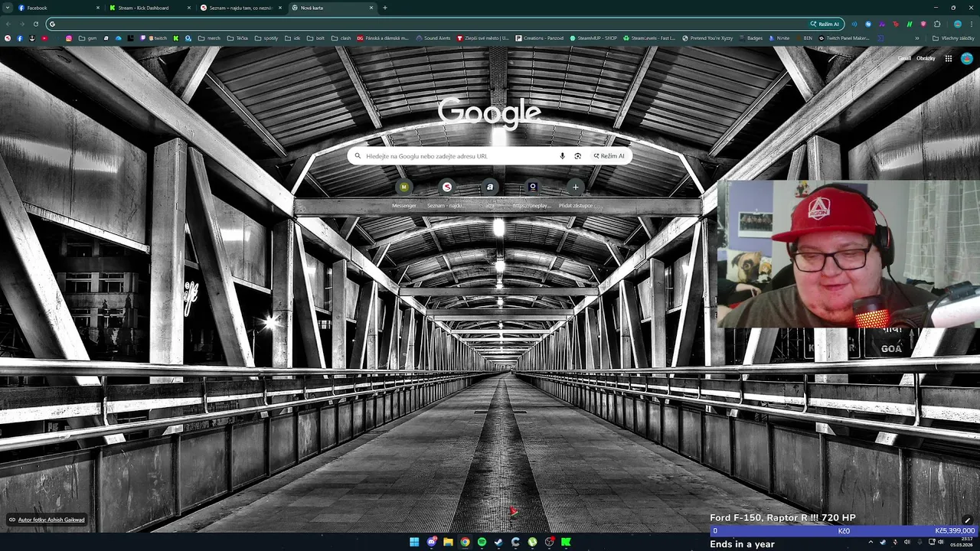
Task: Open uTorrent from the taskbar
Action: point(532,542)
